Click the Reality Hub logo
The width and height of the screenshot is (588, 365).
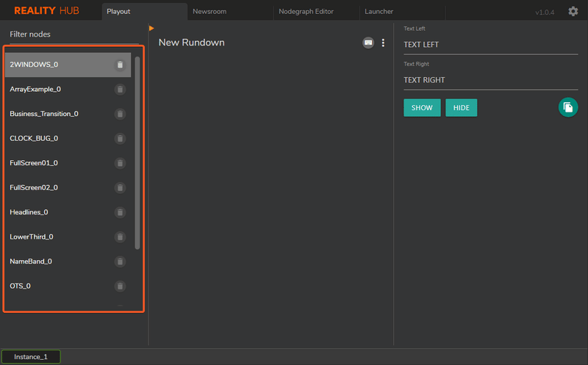coord(46,10)
